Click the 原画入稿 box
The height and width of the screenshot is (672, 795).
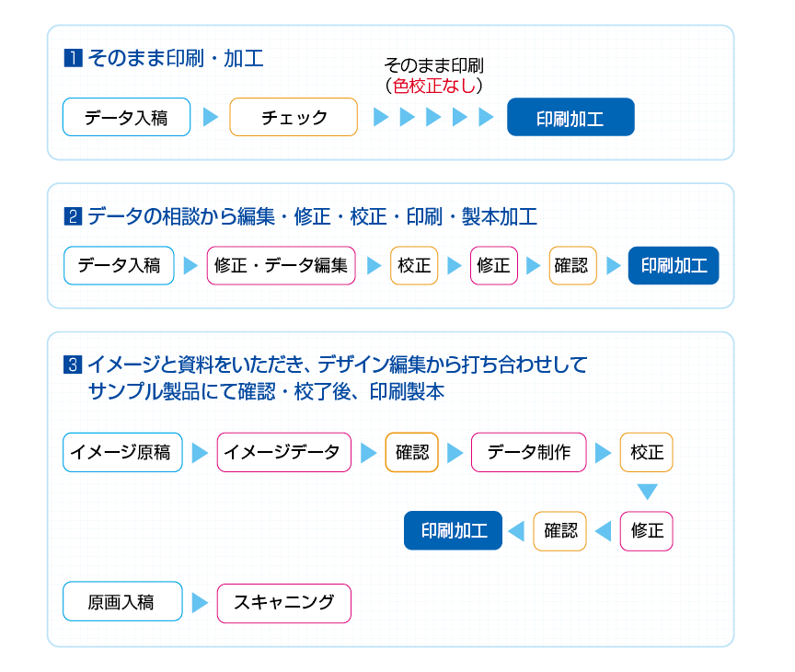pyautogui.click(x=122, y=601)
